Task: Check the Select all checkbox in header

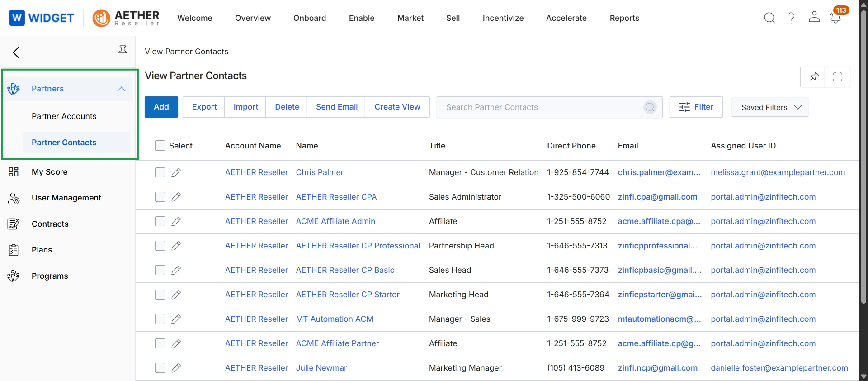Action: click(160, 146)
